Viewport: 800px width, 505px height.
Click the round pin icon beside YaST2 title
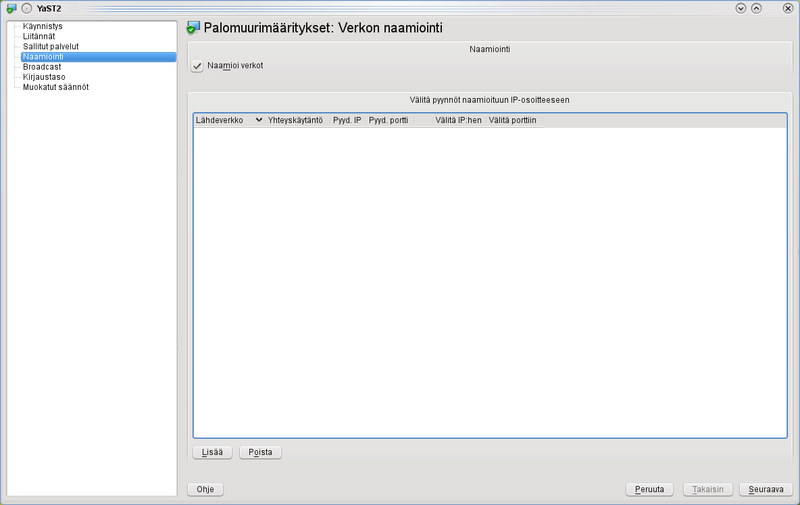point(27,8)
